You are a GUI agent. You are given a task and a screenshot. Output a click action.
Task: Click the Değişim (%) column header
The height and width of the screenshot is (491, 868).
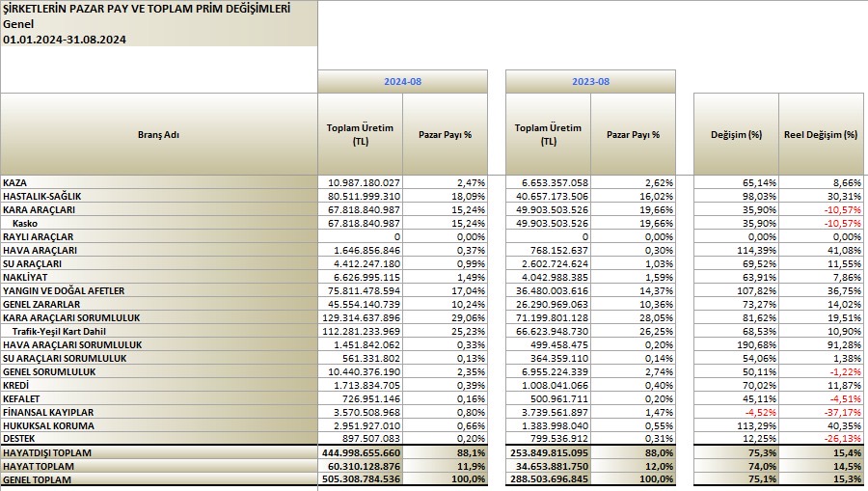click(736, 134)
